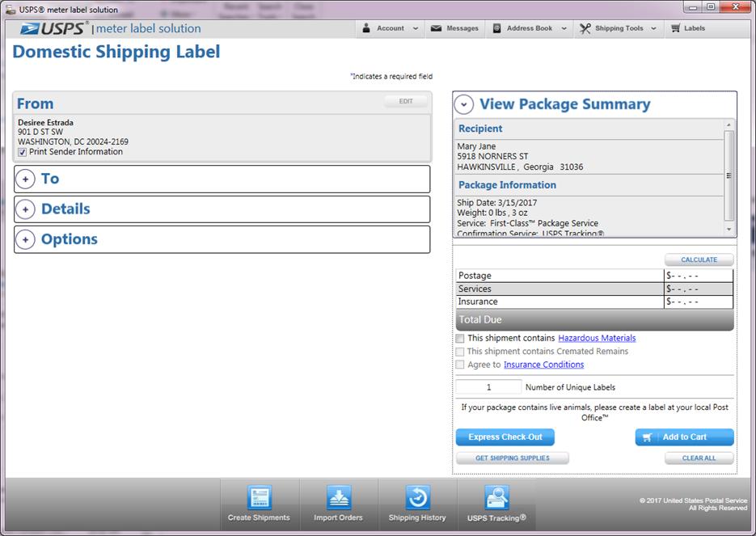Expand the To section

25,179
